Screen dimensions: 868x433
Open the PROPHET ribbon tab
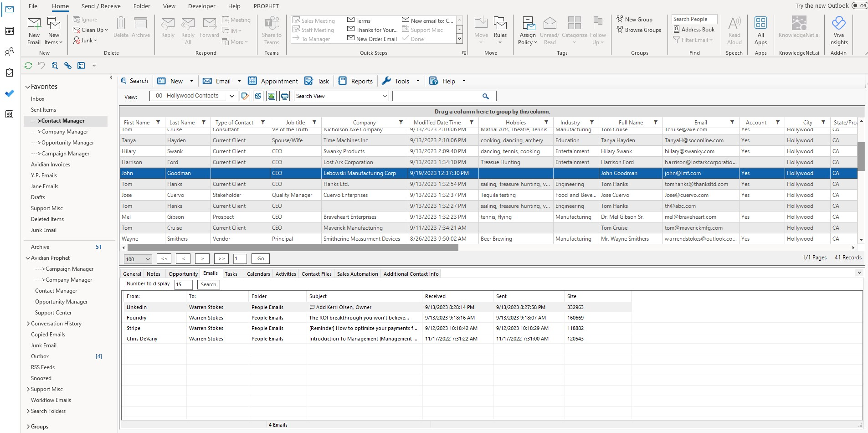(x=266, y=6)
